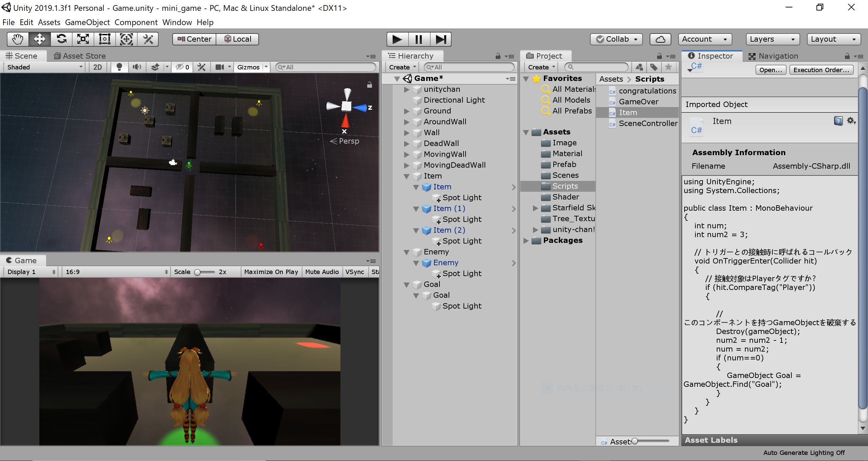Step one frame forward
The image size is (868, 461).
coord(441,39)
